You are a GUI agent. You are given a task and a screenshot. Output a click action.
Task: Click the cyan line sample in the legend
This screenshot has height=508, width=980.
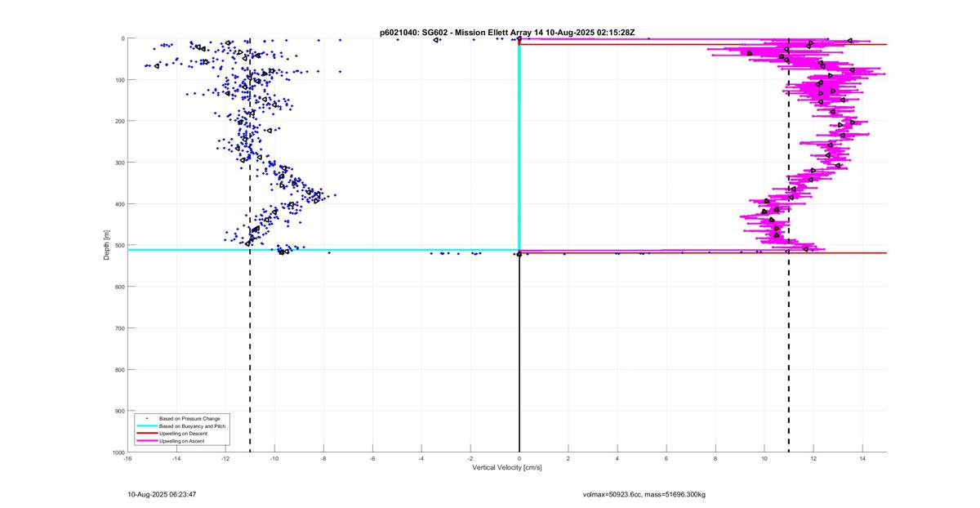[146, 426]
